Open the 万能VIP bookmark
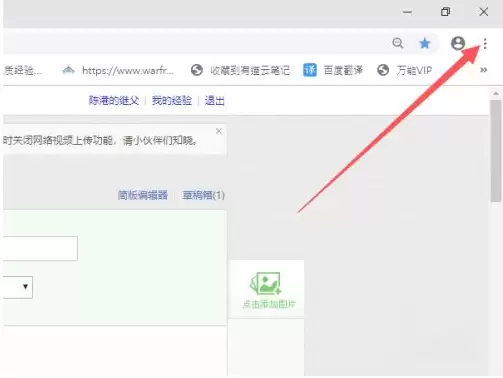This screenshot has height=378, width=503. coord(405,70)
